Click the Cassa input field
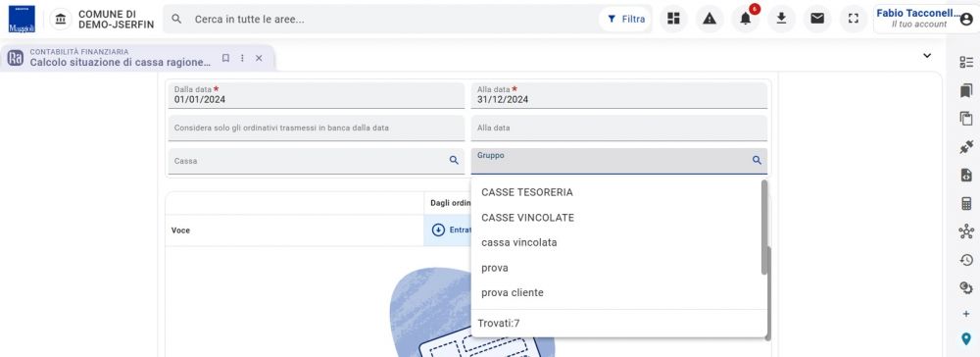The height and width of the screenshot is (357, 980). [x=316, y=161]
